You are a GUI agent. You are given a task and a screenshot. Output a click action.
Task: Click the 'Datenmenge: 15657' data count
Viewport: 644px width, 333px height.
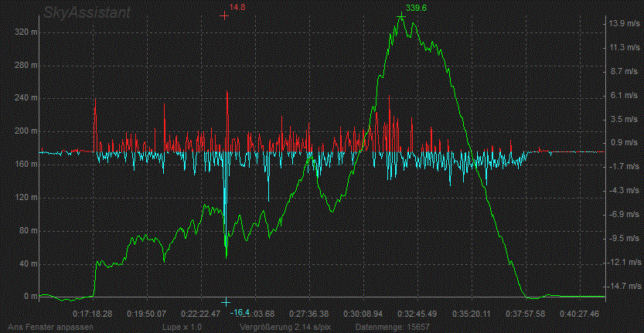coord(390,327)
